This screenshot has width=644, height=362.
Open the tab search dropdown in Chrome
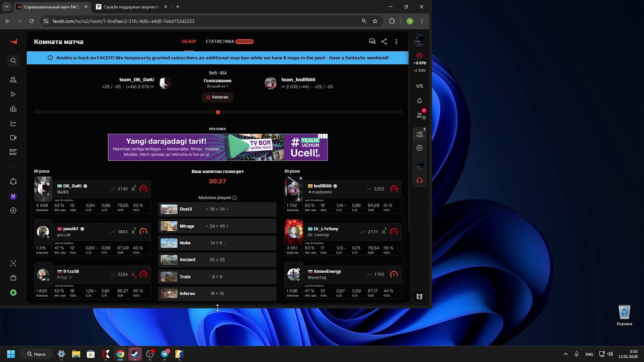(x=7, y=7)
